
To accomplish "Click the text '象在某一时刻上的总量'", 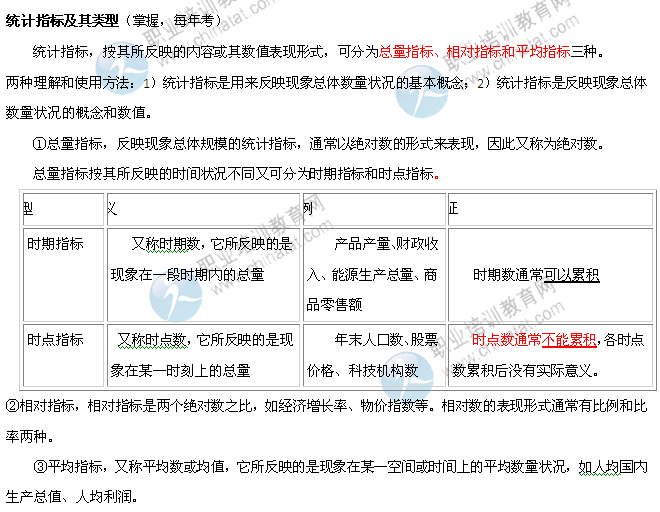I will point(181,371).
